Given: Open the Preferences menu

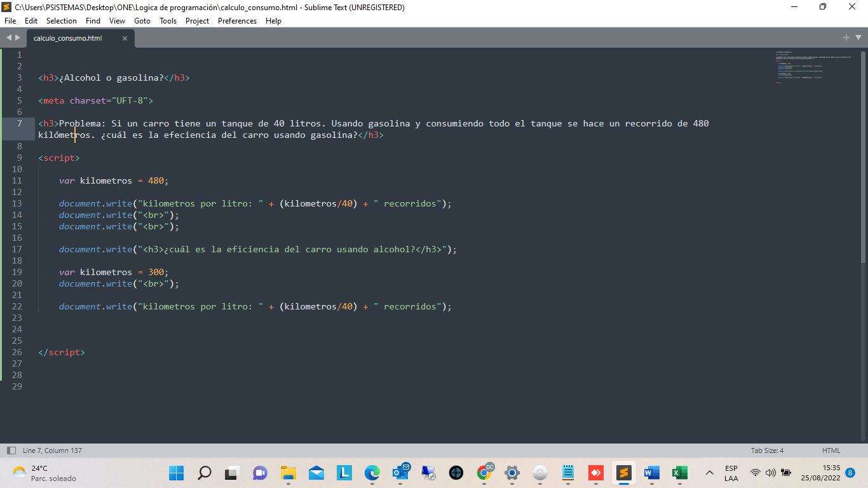Looking at the screenshot, I should [237, 20].
